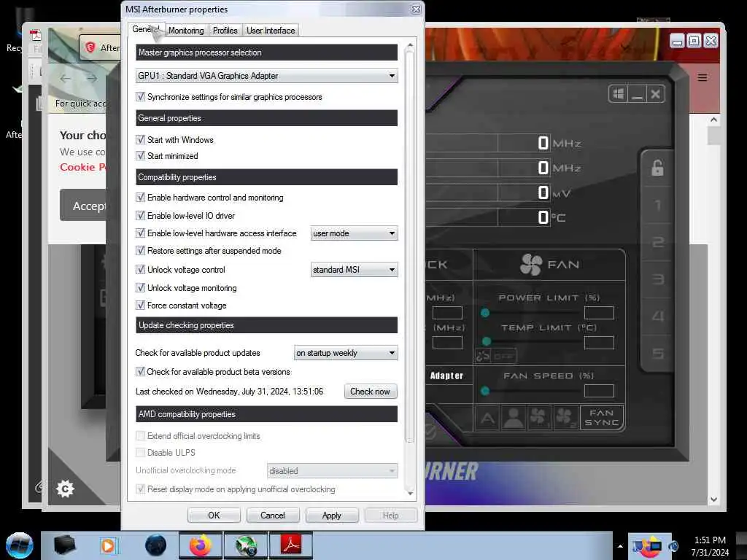Open the browser hamburger menu
The height and width of the screenshot is (560, 747).
(x=703, y=77)
